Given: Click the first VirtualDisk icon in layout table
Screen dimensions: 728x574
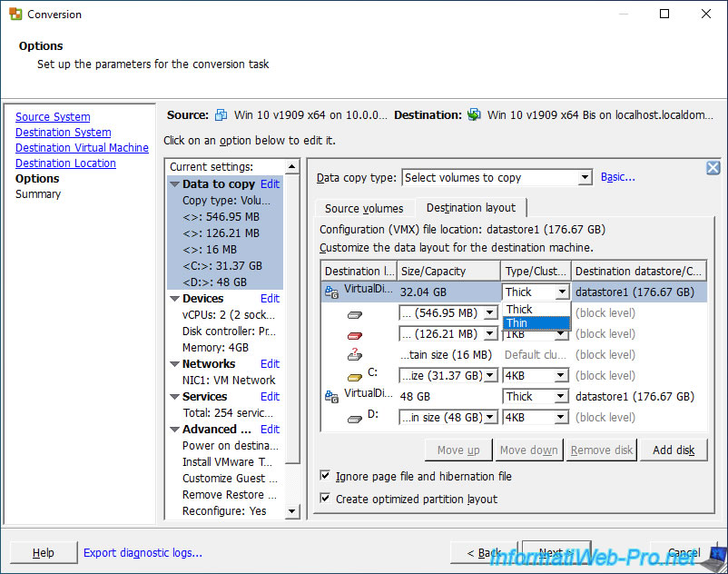Looking at the screenshot, I should click(331, 292).
